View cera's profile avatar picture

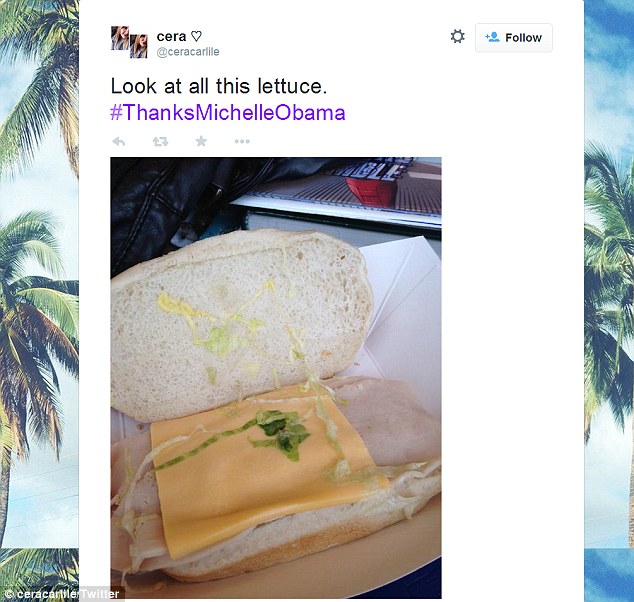pyautogui.click(x=129, y=42)
